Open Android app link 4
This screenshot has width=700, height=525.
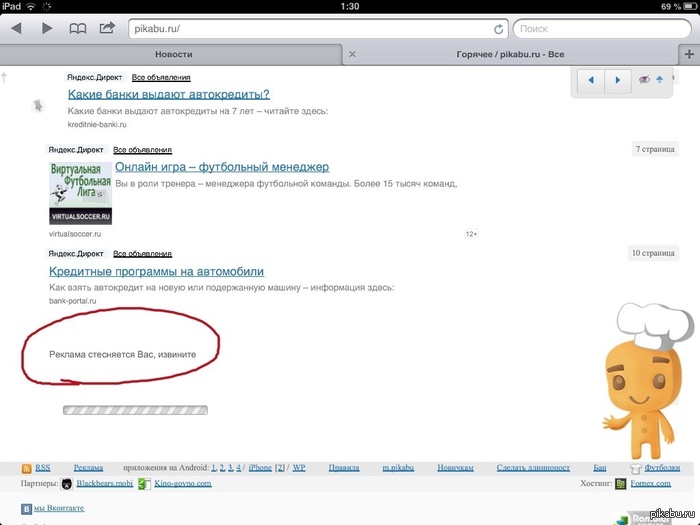pos(238,468)
